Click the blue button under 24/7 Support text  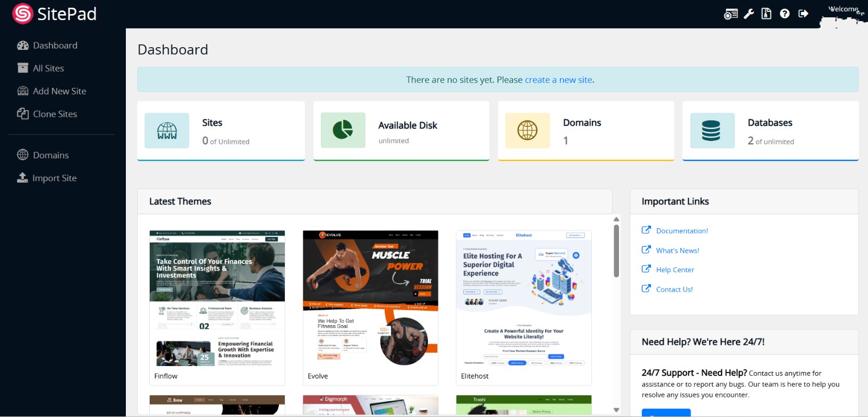tap(666, 413)
